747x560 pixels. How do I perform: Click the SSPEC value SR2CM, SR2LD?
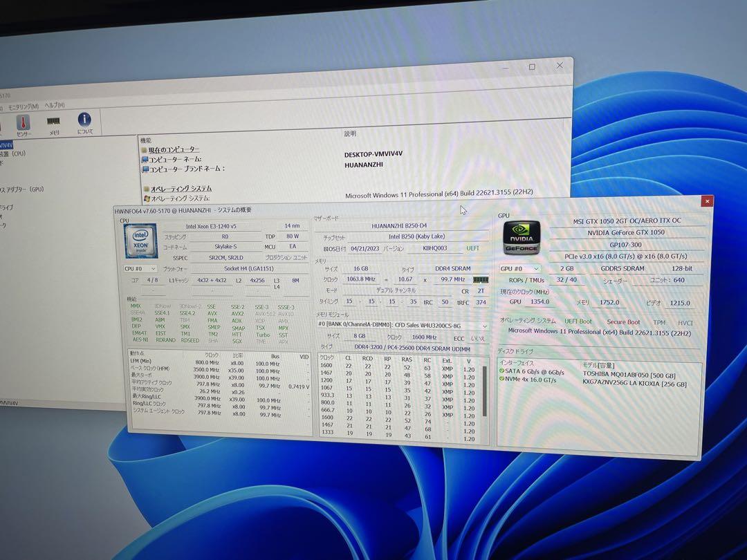coord(225,258)
